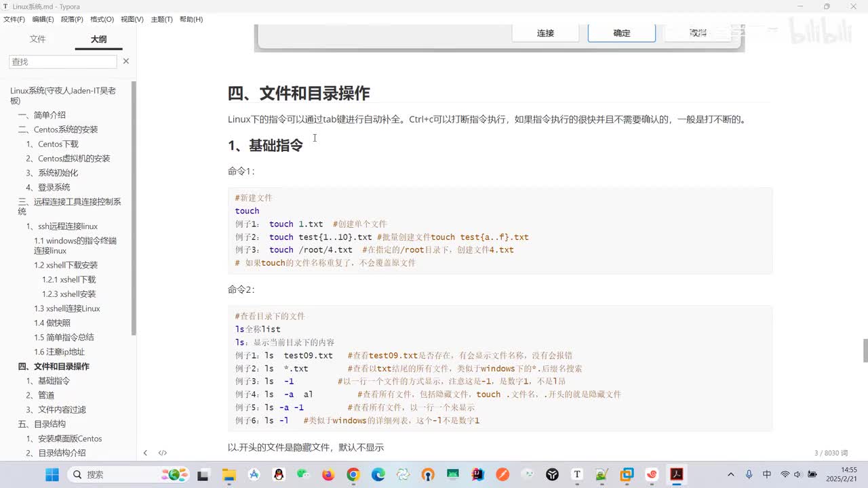Open volume speaker tray icon

[x=797, y=474]
